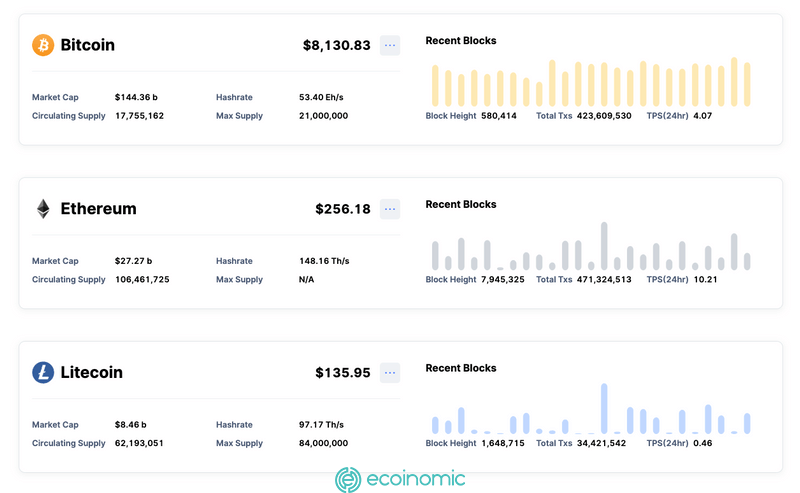Select Bitcoin TPS value 4.07
Screen dimensions: 800x493
tap(703, 116)
